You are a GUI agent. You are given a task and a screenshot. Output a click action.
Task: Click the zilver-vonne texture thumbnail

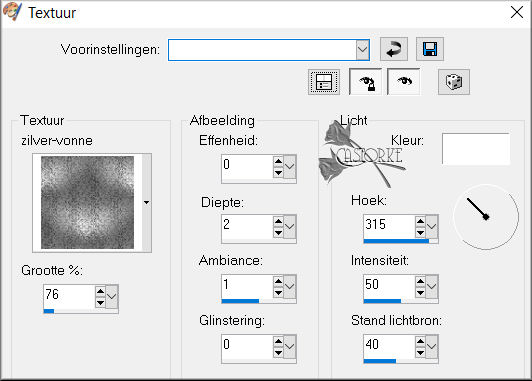click(x=88, y=203)
